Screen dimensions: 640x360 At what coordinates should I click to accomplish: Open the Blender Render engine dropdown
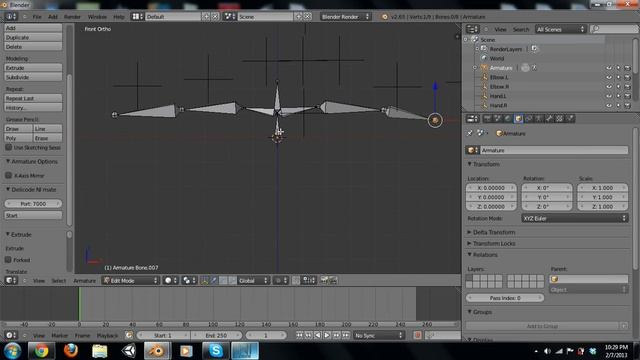(x=344, y=17)
